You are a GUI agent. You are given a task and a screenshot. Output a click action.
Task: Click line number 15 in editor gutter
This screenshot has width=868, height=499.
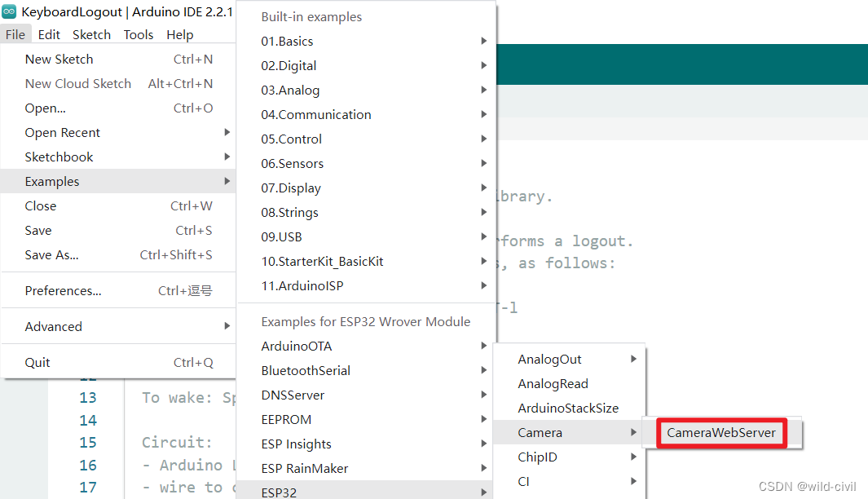click(x=87, y=443)
